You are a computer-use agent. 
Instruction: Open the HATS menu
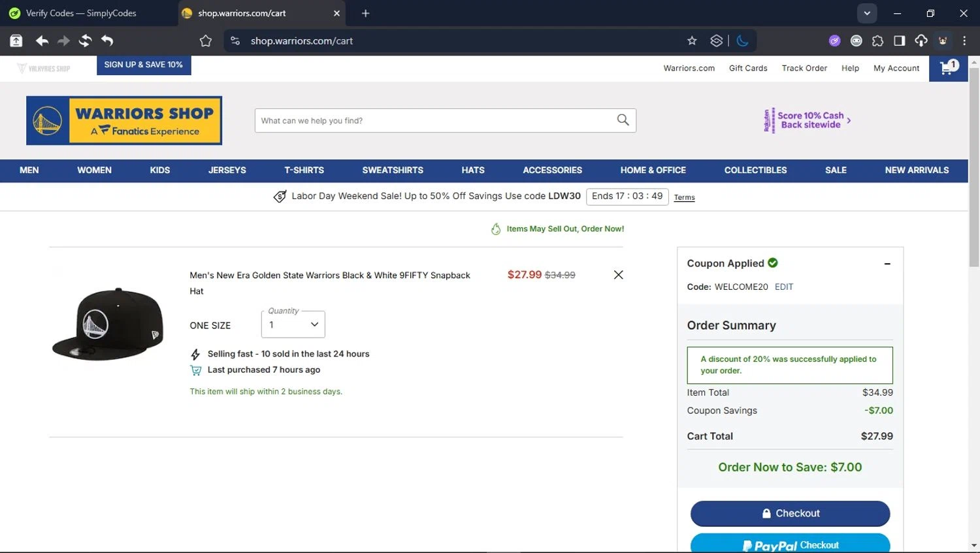tap(473, 170)
